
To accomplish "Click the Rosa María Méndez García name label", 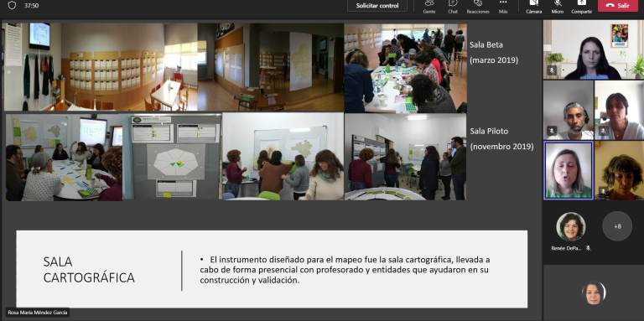I will tap(38, 312).
